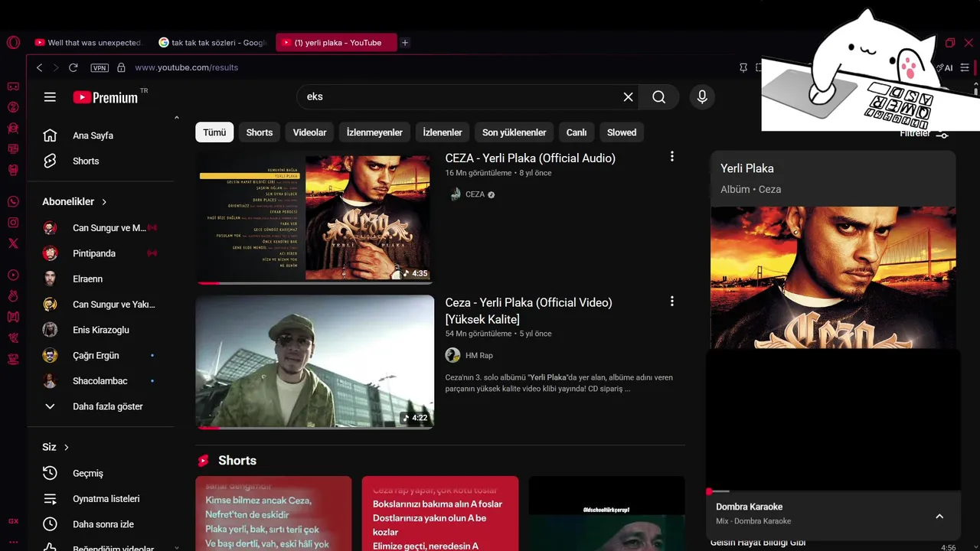Reload the current page
Viewport: 980px width, 551px height.
click(x=73, y=67)
